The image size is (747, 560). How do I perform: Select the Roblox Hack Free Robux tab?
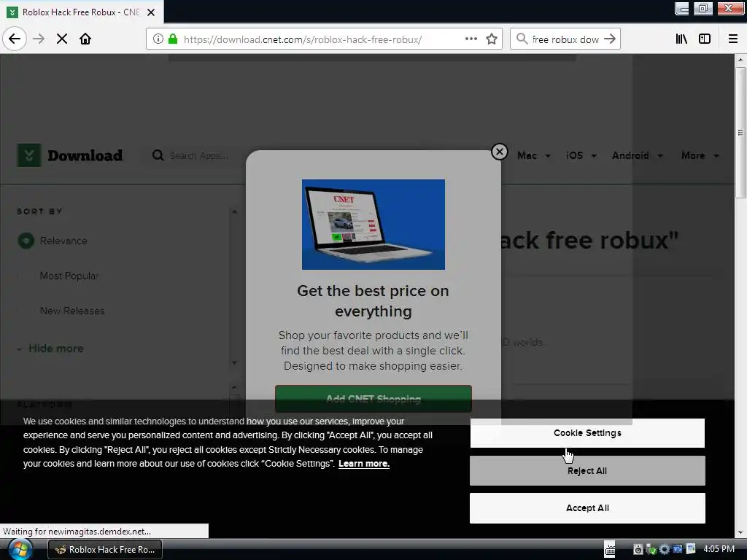pos(81,12)
